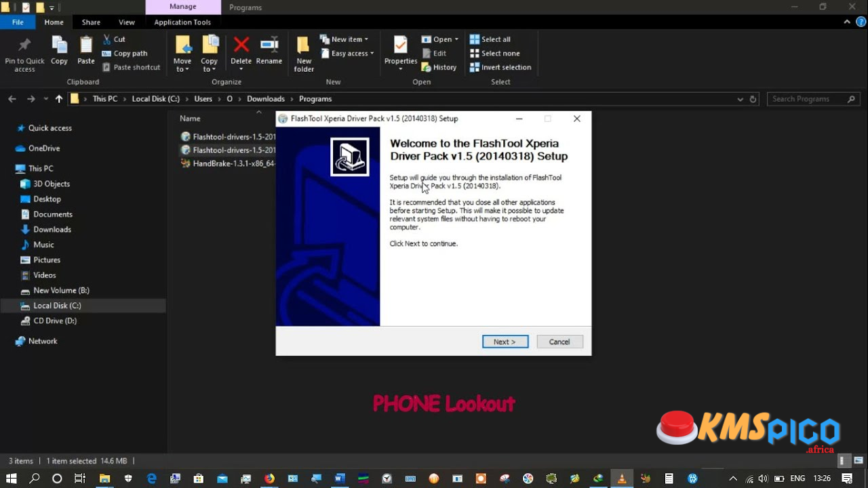This screenshot has height=488, width=868.
Task: Open address bar history dropdown
Action: click(x=740, y=99)
